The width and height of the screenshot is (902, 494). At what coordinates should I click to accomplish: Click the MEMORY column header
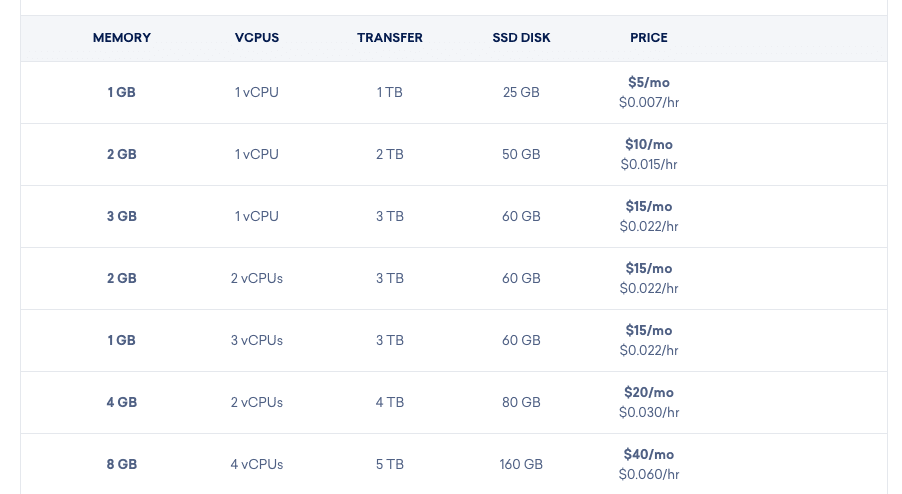coord(121,38)
